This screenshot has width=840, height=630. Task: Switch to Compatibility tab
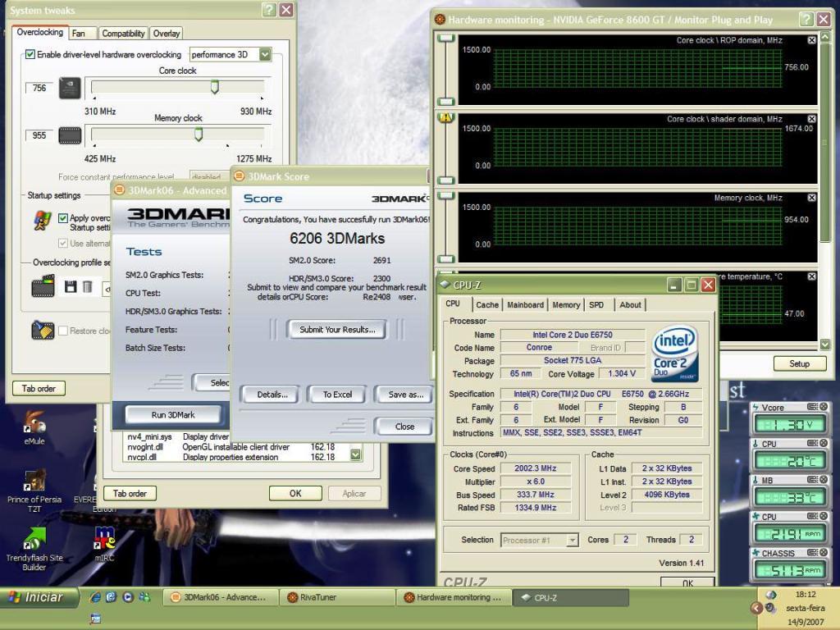[x=123, y=33]
